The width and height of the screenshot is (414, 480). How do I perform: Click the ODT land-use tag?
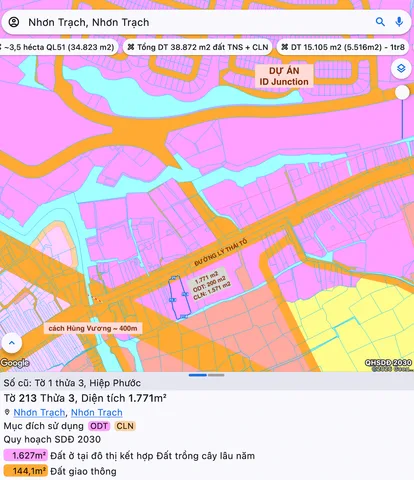tap(99, 426)
